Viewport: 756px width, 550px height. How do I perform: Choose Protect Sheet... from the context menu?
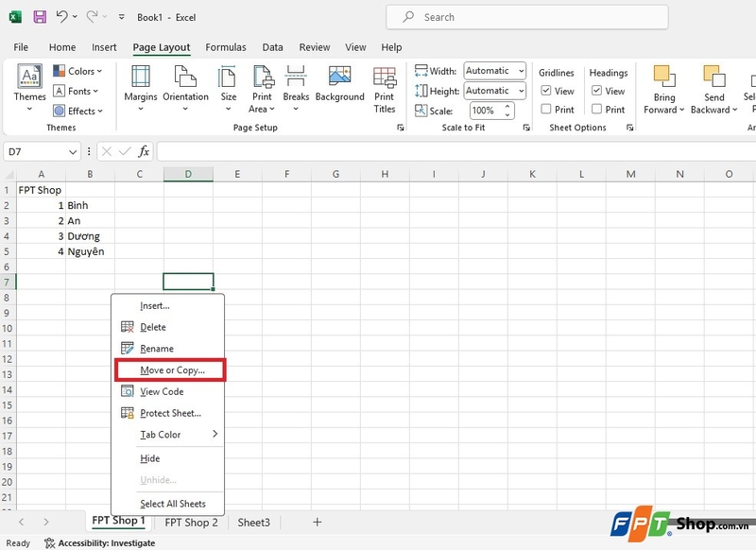tap(168, 413)
